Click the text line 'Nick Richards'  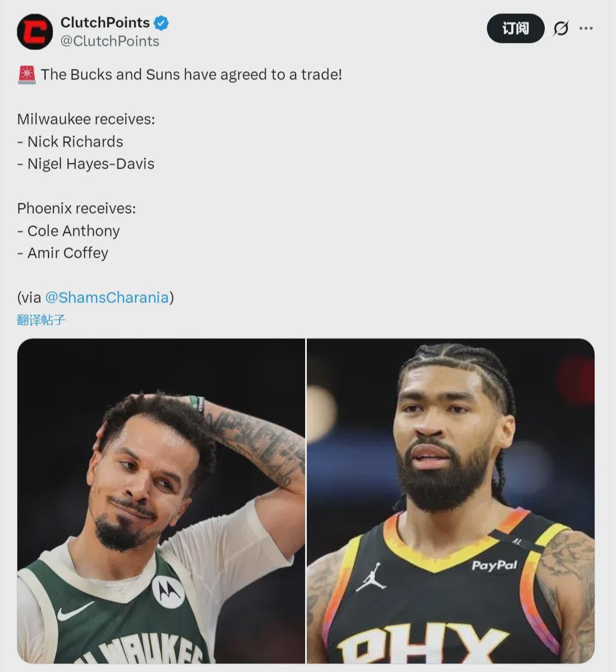pos(70,141)
